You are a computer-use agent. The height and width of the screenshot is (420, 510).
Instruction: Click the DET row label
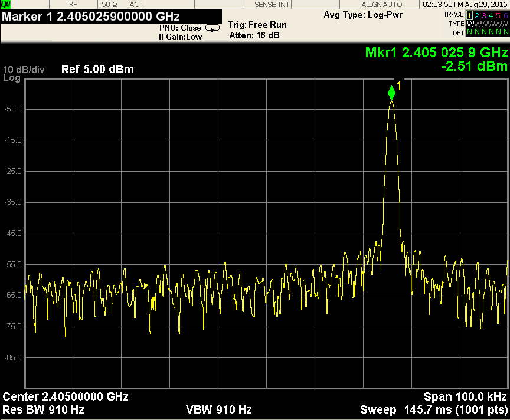[x=458, y=33]
